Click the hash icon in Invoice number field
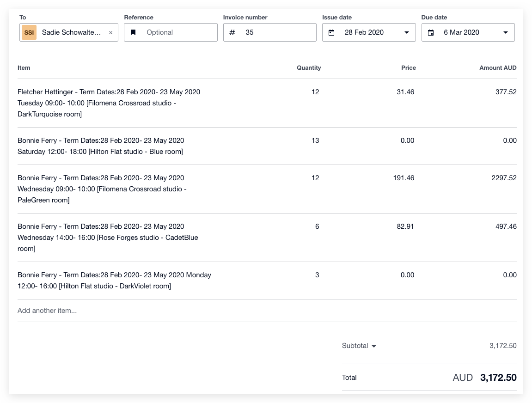Viewport: 532px width, 403px height. pos(232,32)
